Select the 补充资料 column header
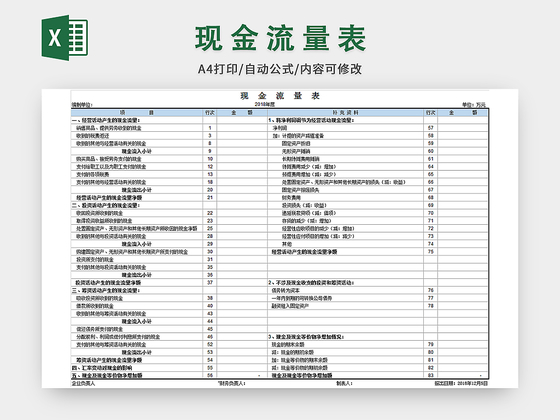 [345, 112]
